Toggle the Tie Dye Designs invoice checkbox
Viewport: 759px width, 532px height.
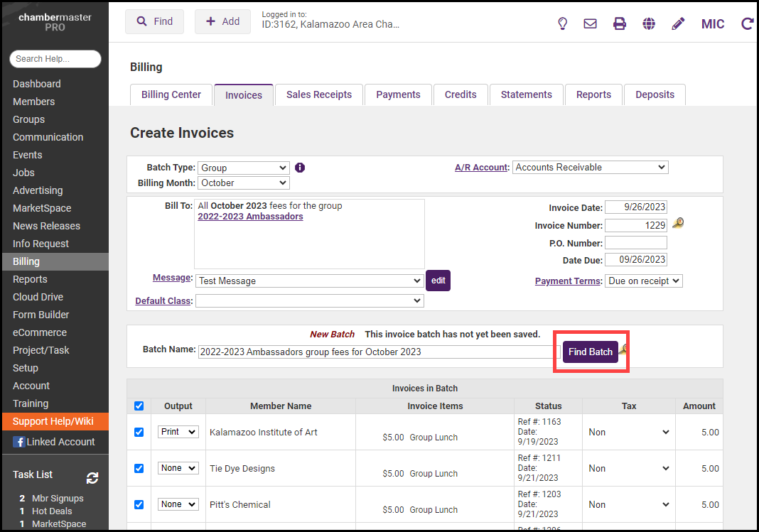pos(139,468)
